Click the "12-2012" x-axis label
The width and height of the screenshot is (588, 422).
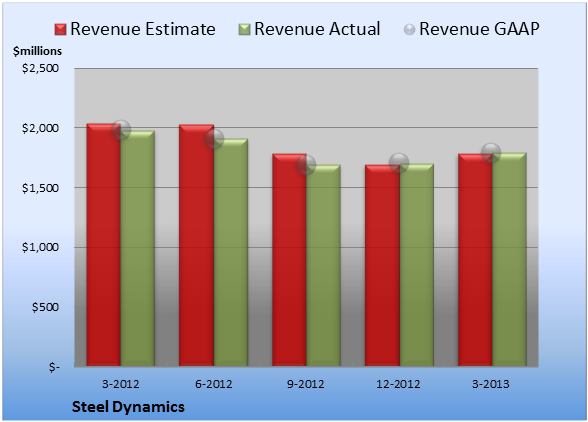point(398,384)
